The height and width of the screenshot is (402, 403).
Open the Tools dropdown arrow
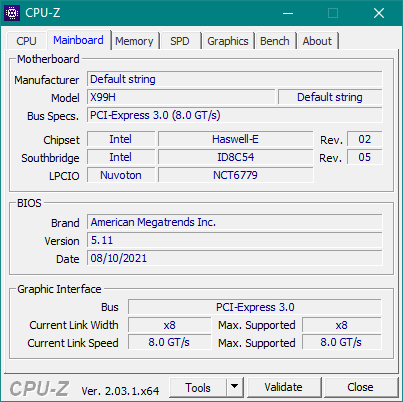[235, 387]
